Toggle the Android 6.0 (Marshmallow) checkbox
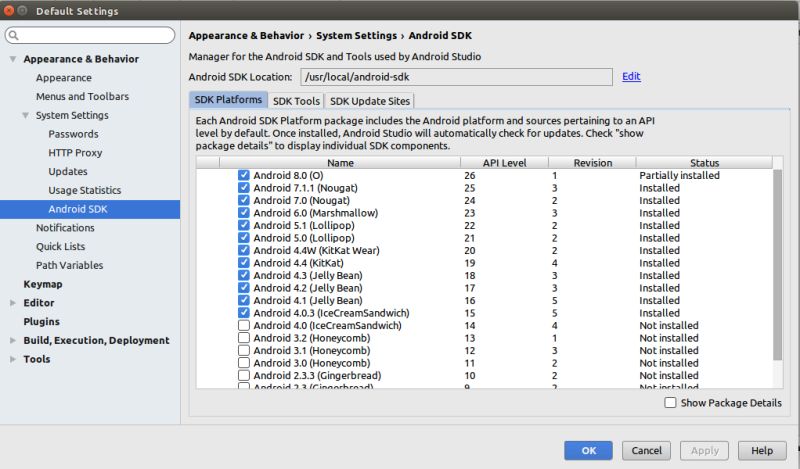This screenshot has width=800, height=469. [244, 212]
